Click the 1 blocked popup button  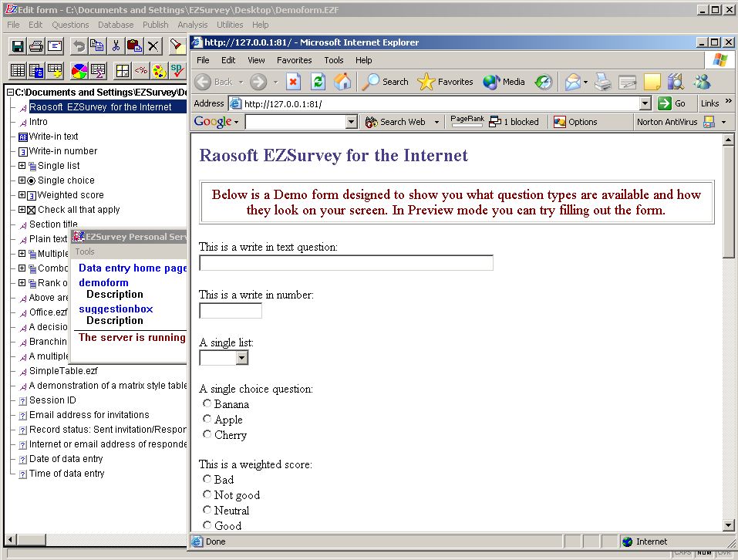click(514, 122)
